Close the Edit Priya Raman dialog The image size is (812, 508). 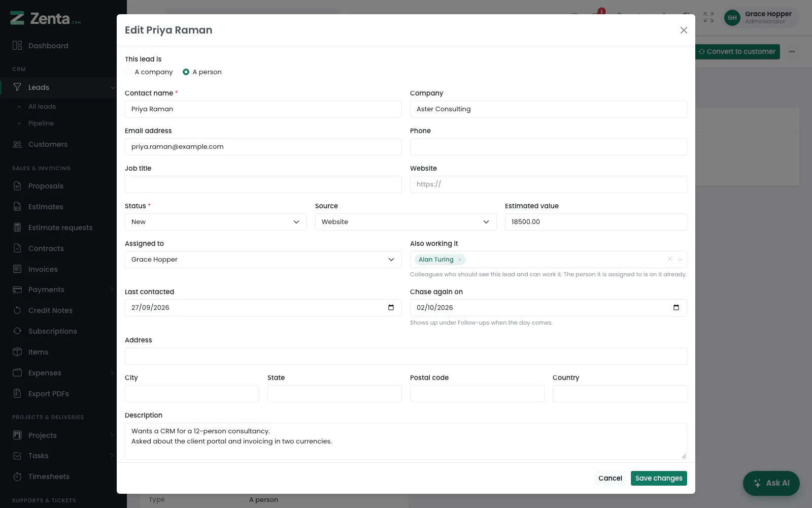click(x=684, y=30)
